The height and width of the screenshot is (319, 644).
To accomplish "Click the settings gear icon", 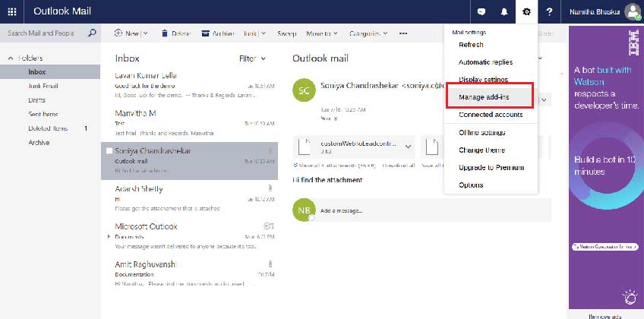I will tap(526, 11).
